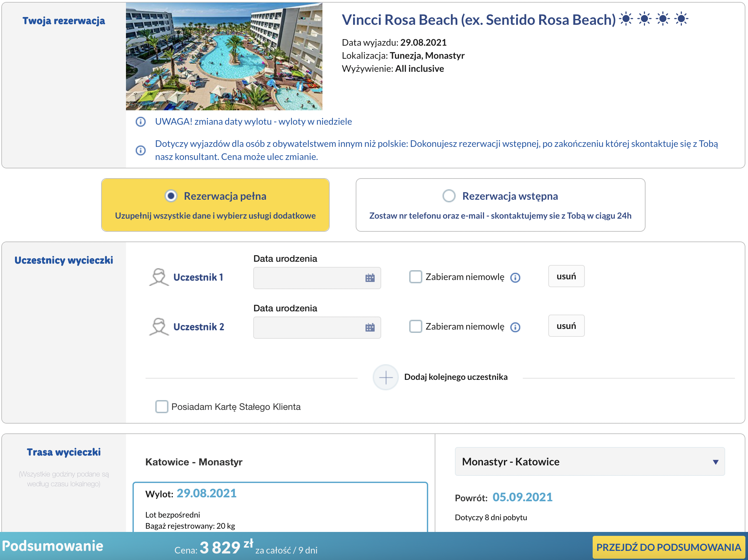Click Bagaż rejestrowany: 20 kg text

point(190,526)
